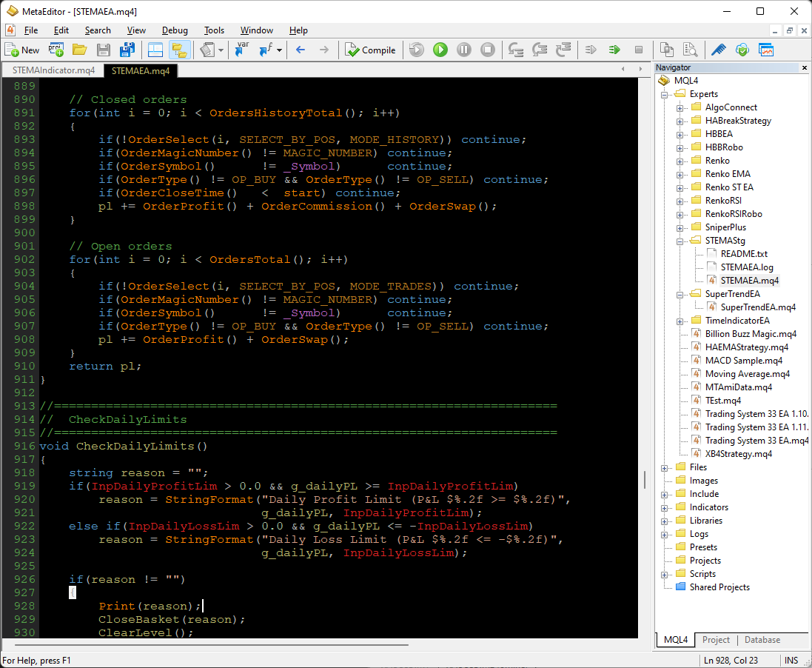Expand the Indicators folder
Viewport: 812px width, 668px height.
pos(665,508)
